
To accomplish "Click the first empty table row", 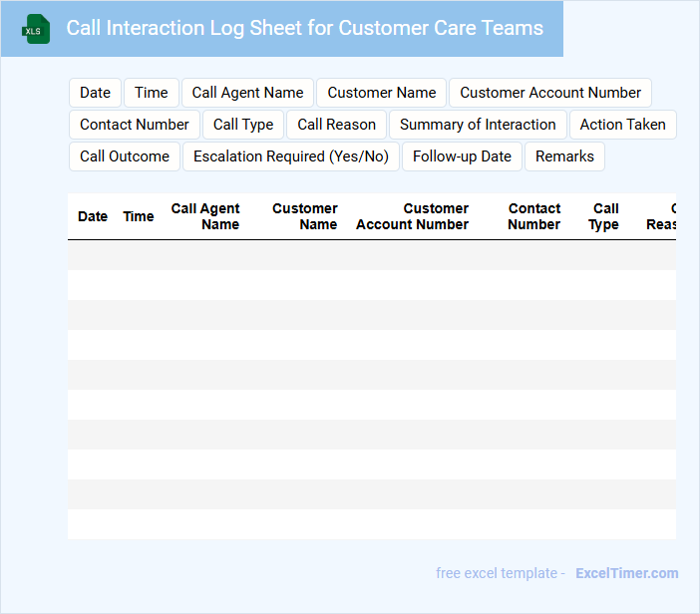I will pos(371,255).
